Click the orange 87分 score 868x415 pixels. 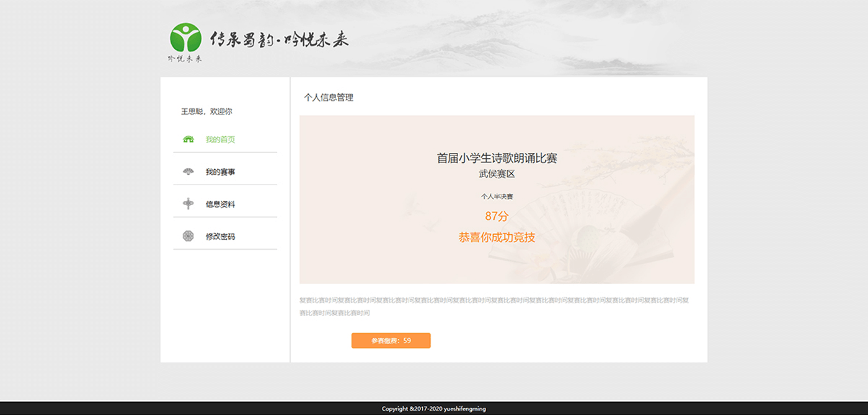pyautogui.click(x=497, y=216)
